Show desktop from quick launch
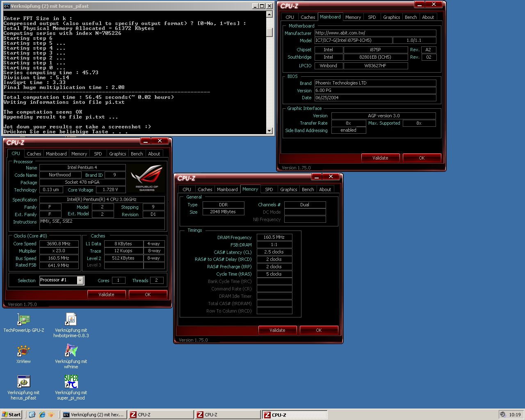 point(32,415)
